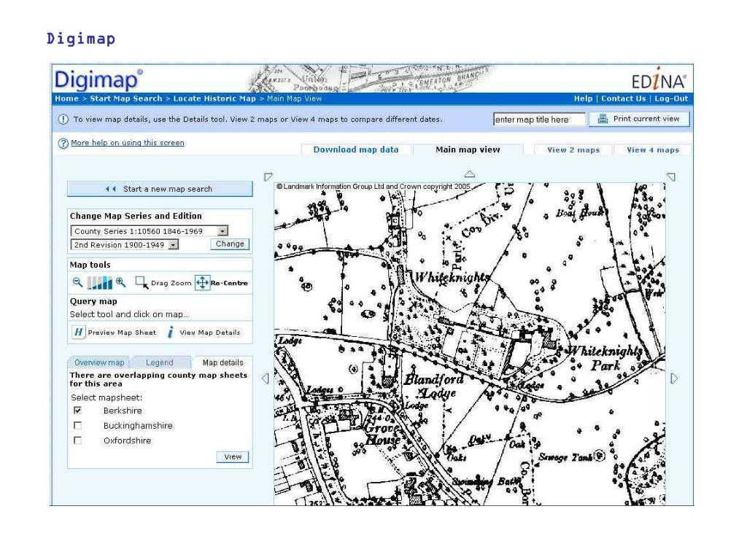Click the Berkshire mapsheet label
The image size is (747, 560).
123,411
